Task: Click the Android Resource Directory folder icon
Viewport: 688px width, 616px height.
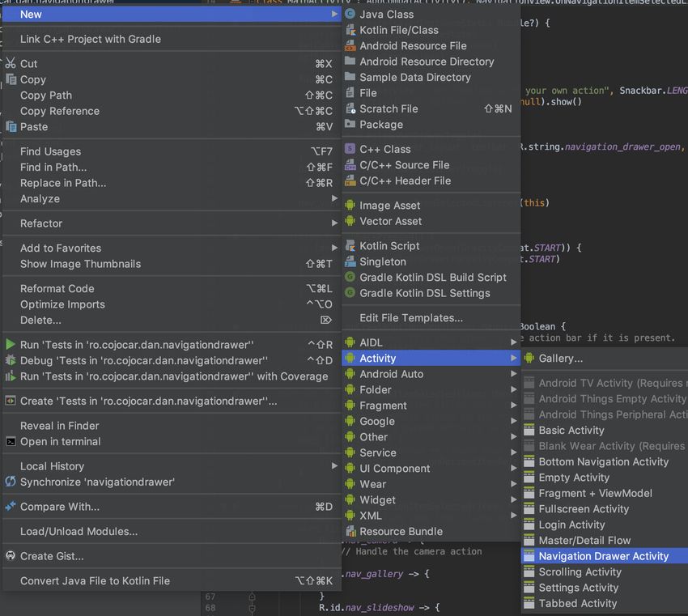Action: (350, 61)
